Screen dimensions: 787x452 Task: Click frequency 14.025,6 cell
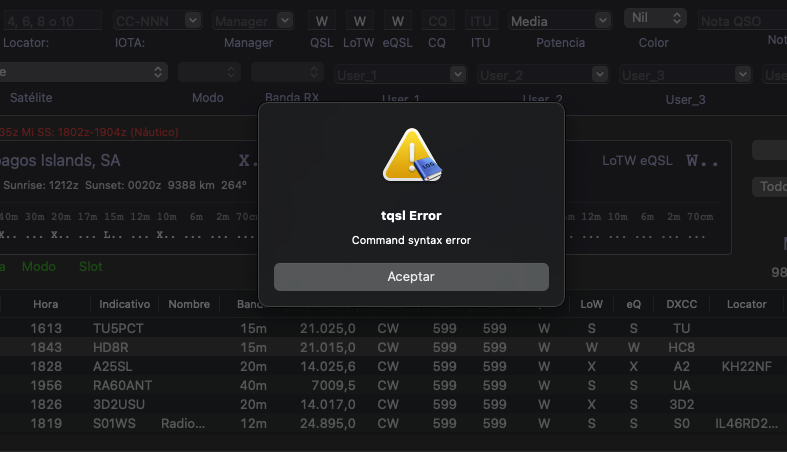point(328,366)
